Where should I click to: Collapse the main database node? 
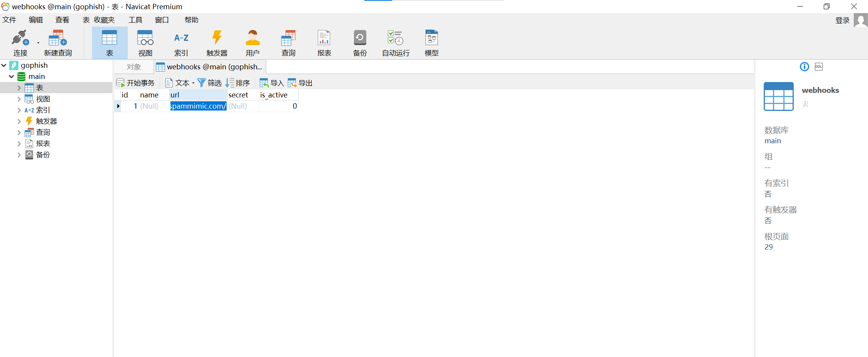(12, 77)
